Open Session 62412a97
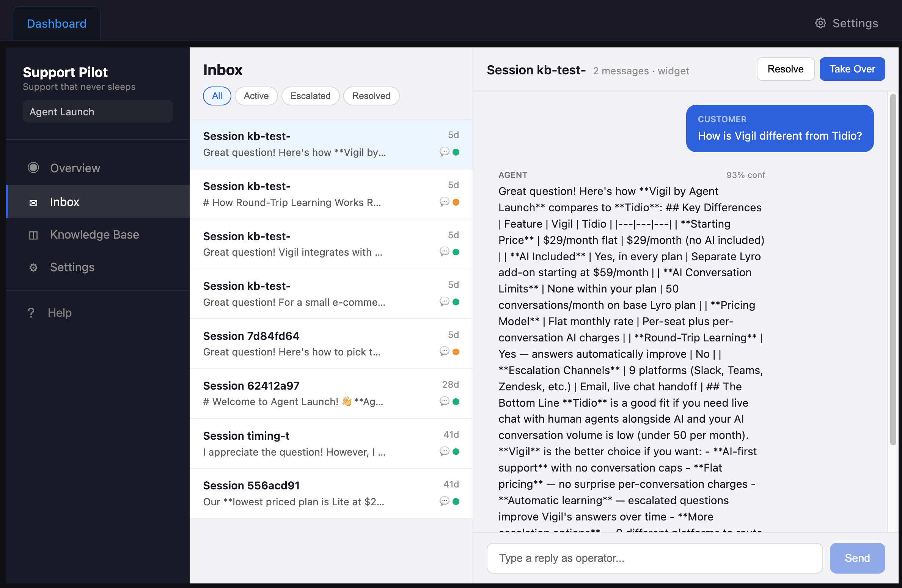 click(331, 394)
